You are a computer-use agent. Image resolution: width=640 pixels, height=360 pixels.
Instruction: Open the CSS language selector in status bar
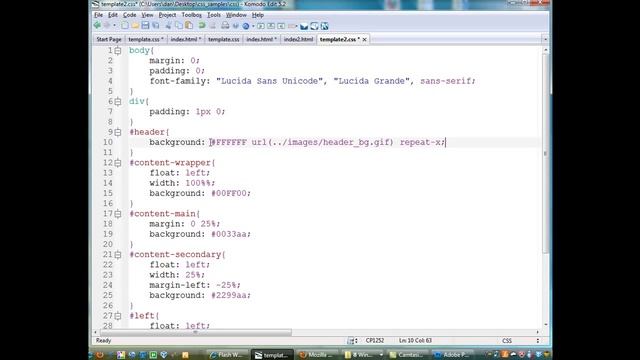point(507,340)
